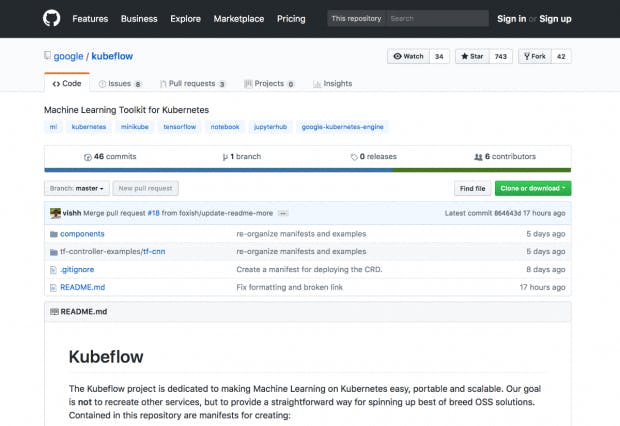Image resolution: width=620 pixels, height=426 pixels.
Task: Click the GitHub Octocat logo
Action: [51, 19]
